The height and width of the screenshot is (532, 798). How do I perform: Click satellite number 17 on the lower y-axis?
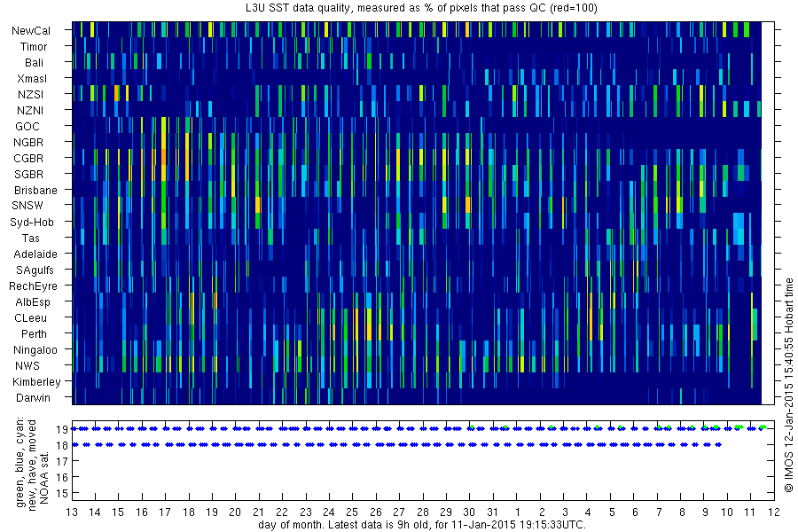62,461
